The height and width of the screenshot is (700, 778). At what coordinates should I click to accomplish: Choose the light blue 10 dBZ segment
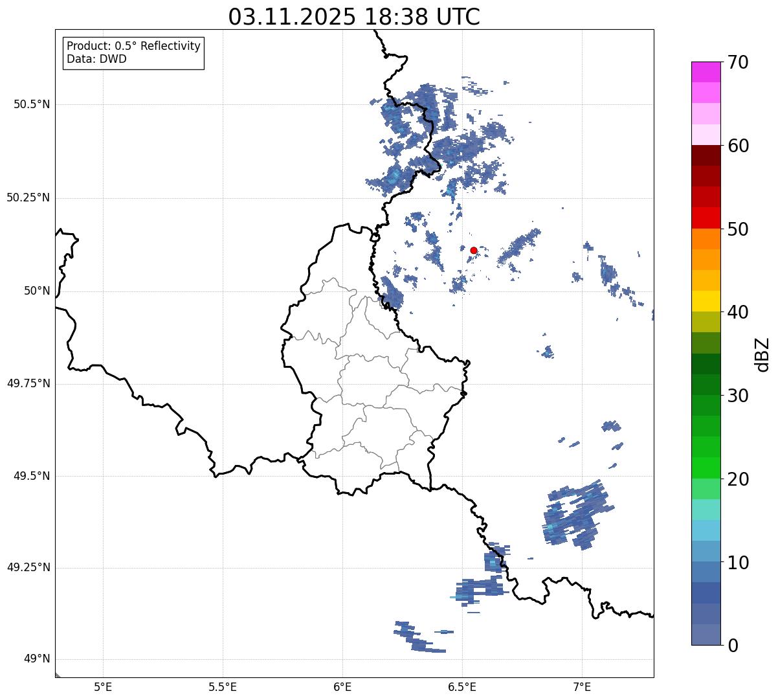coord(707,551)
